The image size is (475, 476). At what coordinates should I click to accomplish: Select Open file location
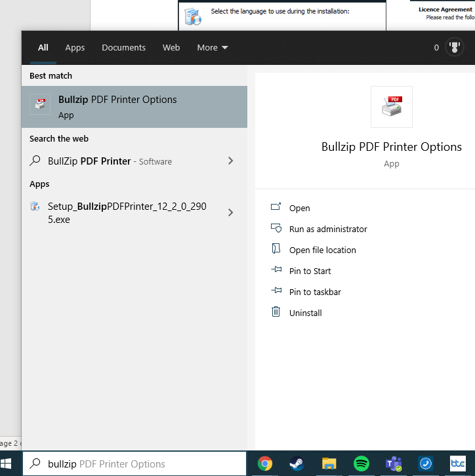[x=323, y=250]
